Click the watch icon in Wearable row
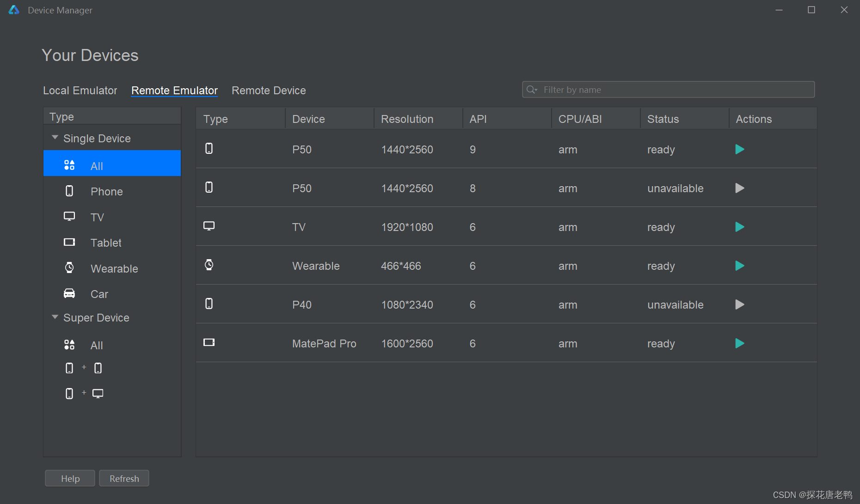The width and height of the screenshot is (860, 504). (x=209, y=265)
